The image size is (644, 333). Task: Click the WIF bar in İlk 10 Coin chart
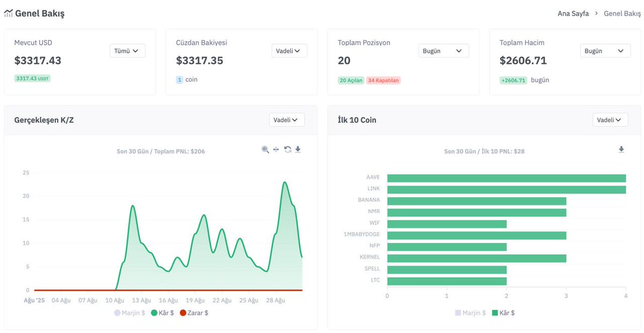point(447,224)
